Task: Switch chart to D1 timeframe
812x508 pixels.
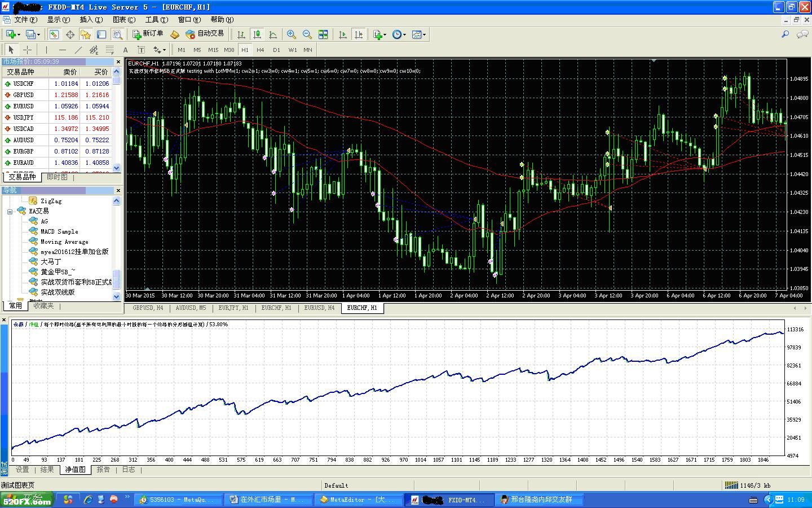Action: point(276,50)
